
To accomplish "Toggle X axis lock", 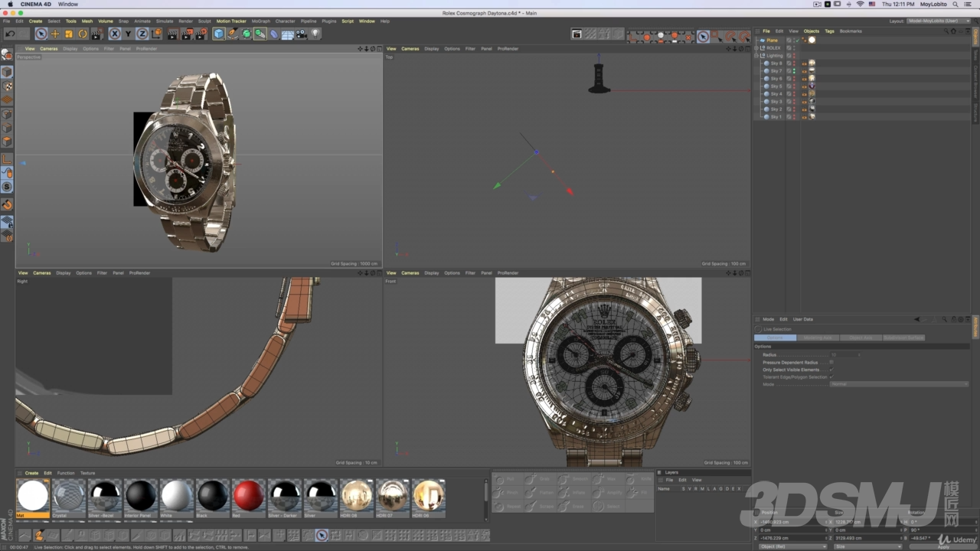I will tap(115, 34).
